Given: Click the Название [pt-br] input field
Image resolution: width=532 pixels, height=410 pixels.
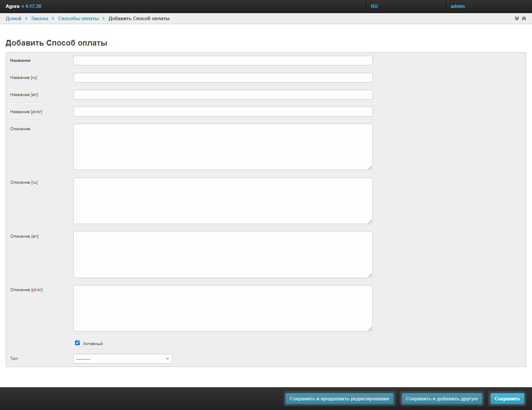Looking at the screenshot, I should (223, 112).
